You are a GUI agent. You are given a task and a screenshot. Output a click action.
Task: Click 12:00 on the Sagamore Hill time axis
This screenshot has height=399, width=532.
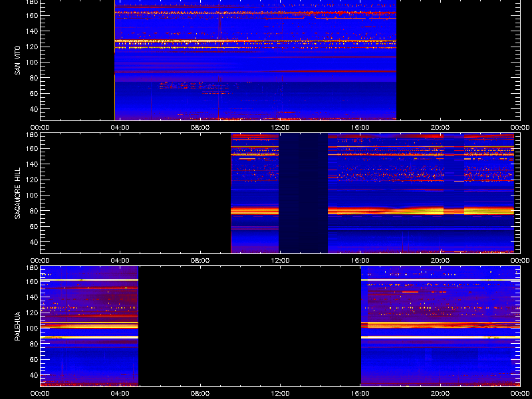280,261
